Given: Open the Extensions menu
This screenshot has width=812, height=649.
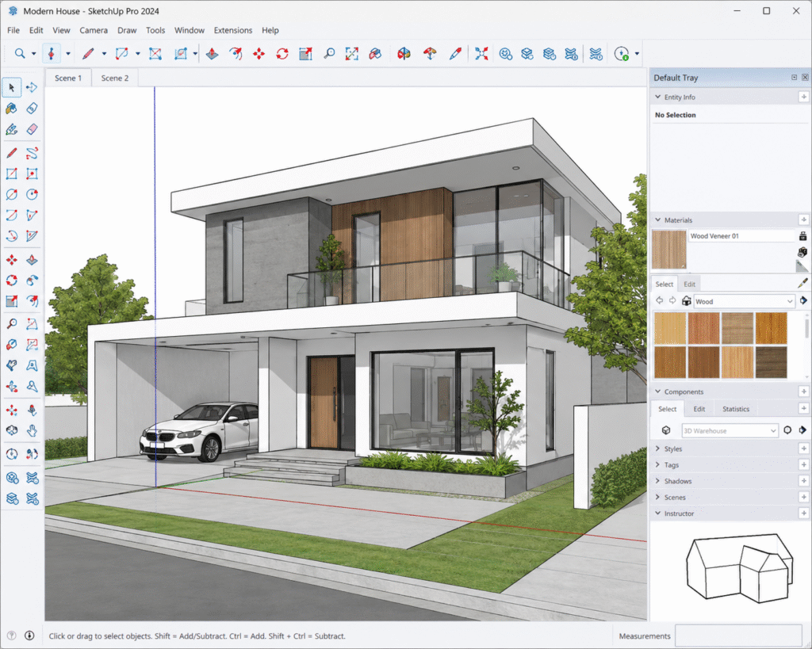Looking at the screenshot, I should [233, 30].
